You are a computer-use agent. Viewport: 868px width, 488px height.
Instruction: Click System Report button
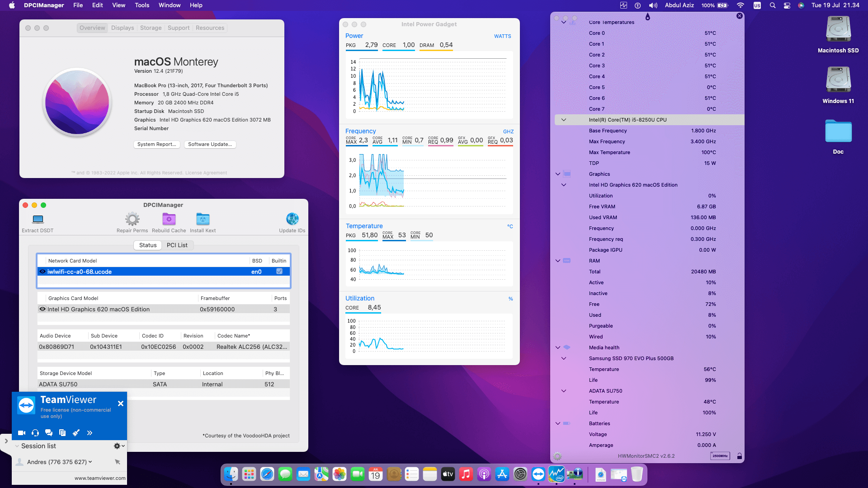point(157,144)
